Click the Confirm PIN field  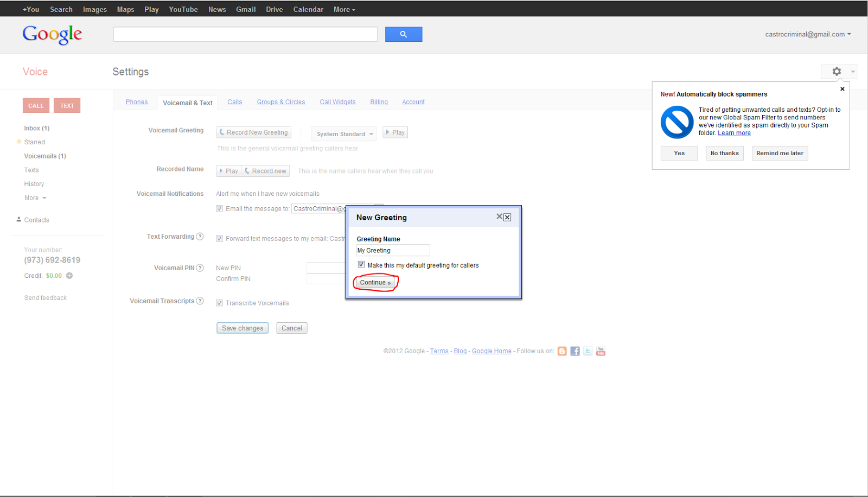[x=326, y=279]
